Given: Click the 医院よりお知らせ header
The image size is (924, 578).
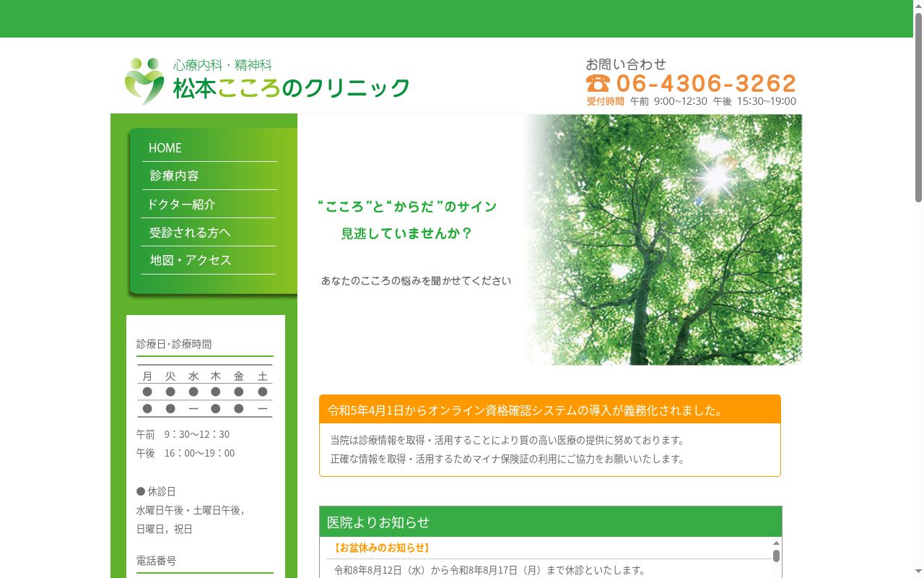Looking at the screenshot, I should (x=551, y=522).
